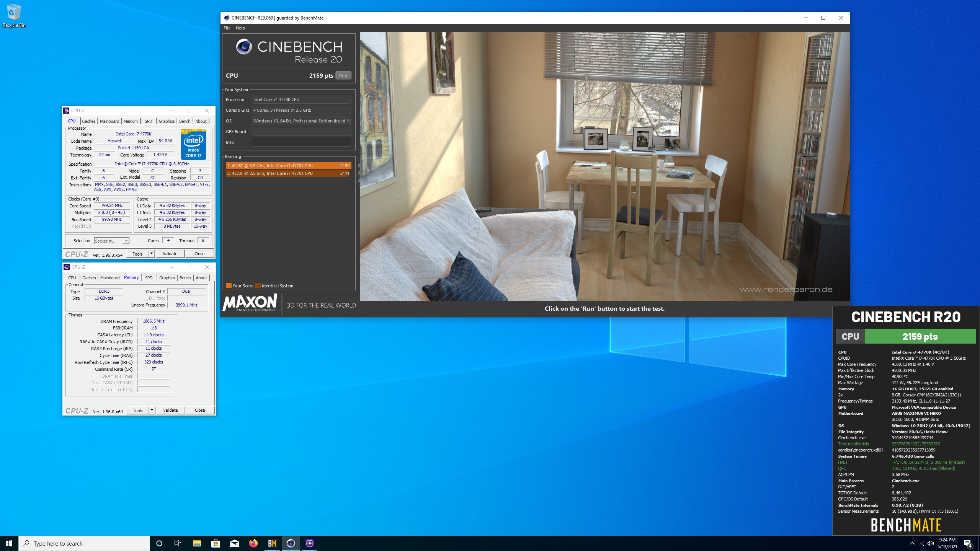Click the upper CPU-Z window title icon
980x551 pixels.
(x=67, y=111)
